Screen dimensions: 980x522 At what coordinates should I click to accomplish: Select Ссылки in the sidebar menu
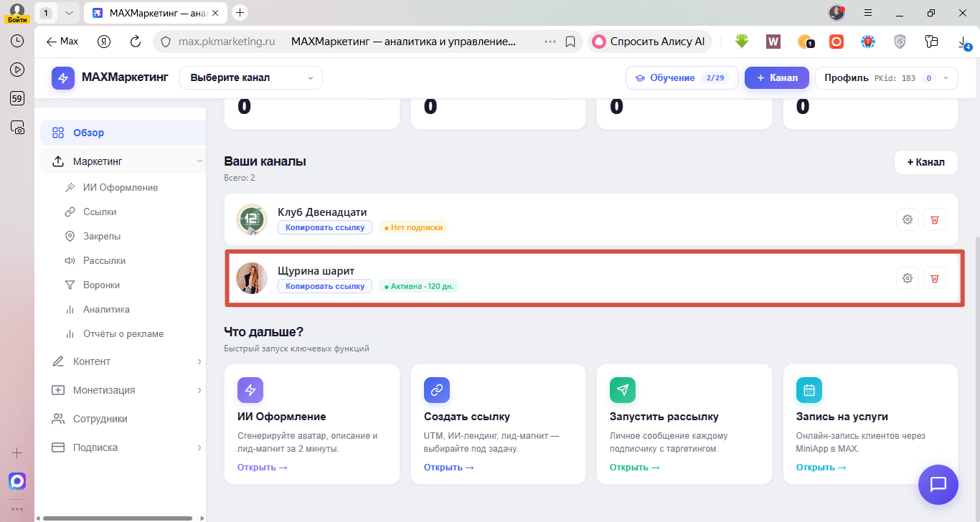[x=100, y=212]
